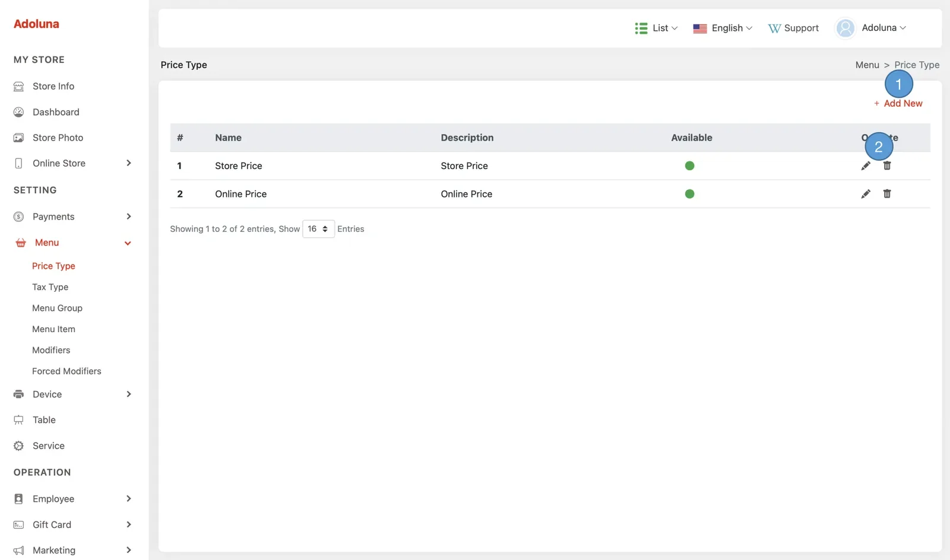The width and height of the screenshot is (950, 560).
Task: Click the Store Info shop icon
Action: coord(19,87)
